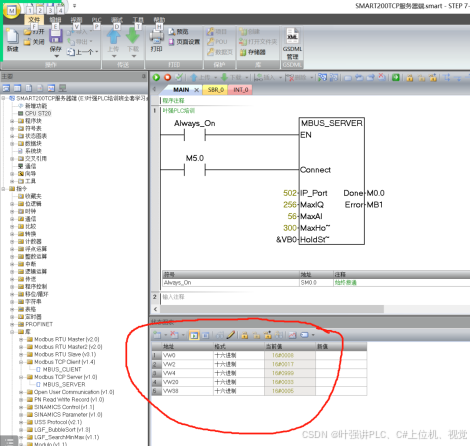Expand the Program Block (程序块) tree node
471x446 pixels.
(12, 121)
